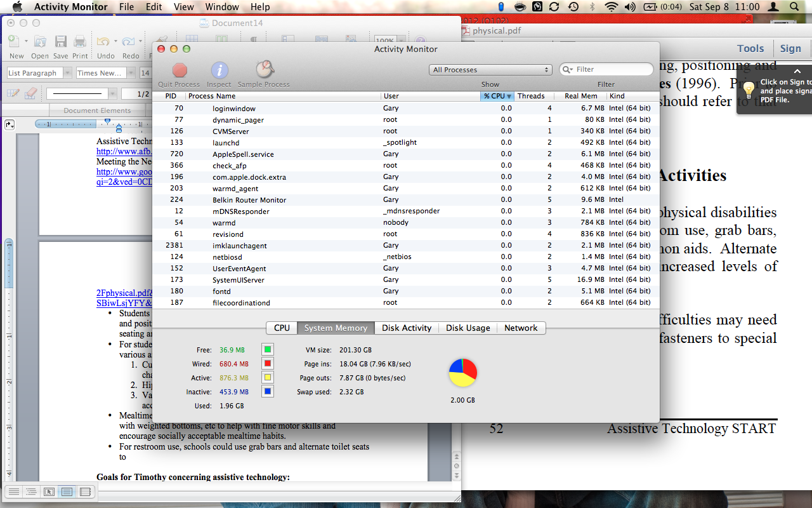Viewport: 812px width, 508px height.
Task: Sort by Real Mem column header
Action: [580, 96]
